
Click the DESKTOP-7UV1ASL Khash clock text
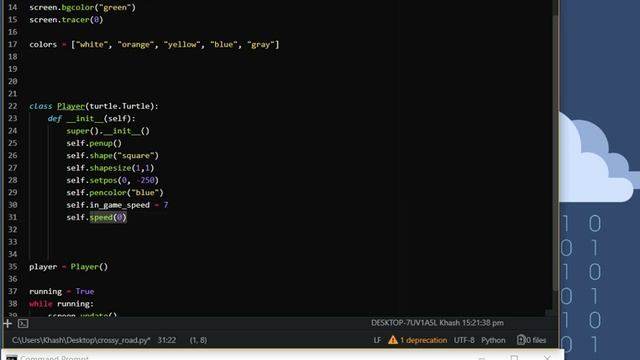437,323
